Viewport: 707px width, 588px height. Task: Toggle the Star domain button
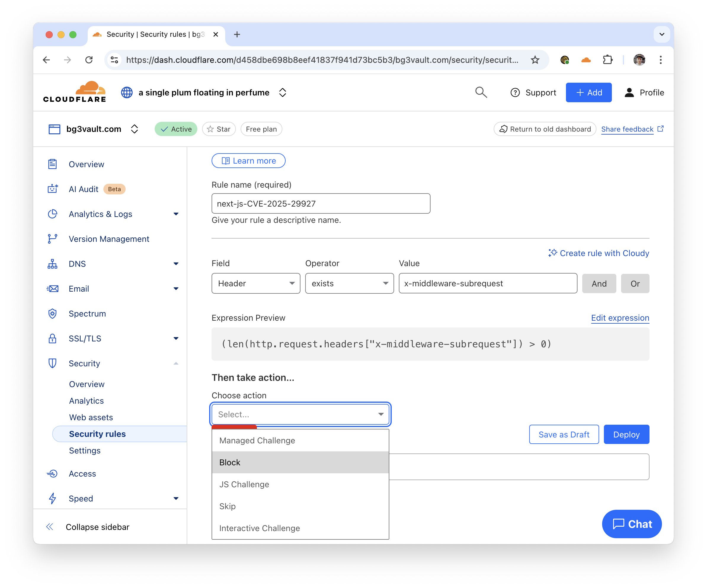(x=219, y=129)
